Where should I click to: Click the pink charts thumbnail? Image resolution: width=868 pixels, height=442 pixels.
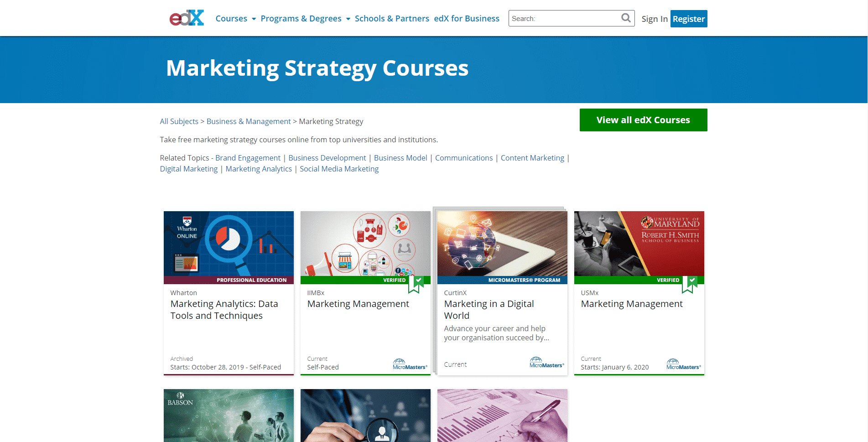point(502,416)
